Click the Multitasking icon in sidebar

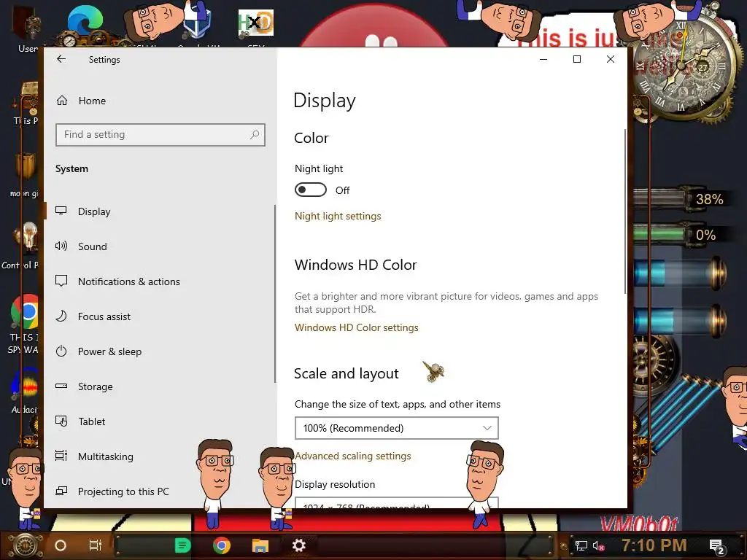pyautogui.click(x=61, y=456)
